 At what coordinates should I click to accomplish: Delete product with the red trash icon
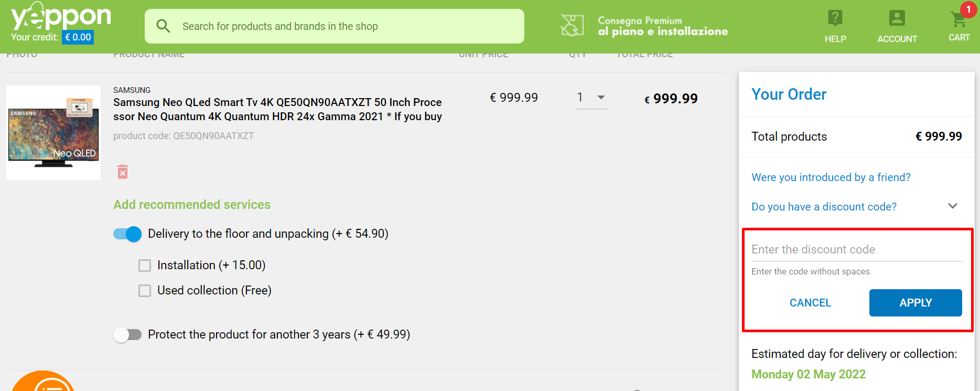123,172
